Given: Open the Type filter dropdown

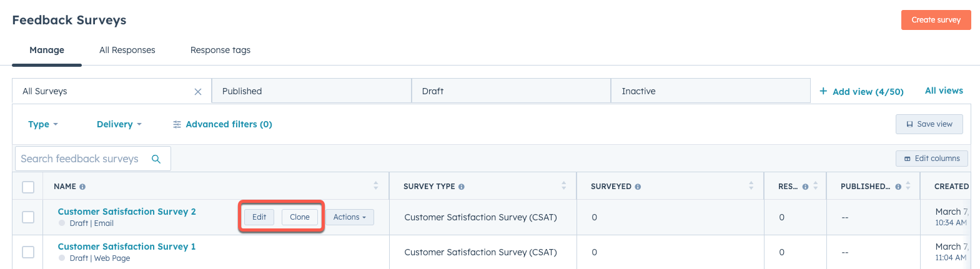Looking at the screenshot, I should [x=43, y=124].
